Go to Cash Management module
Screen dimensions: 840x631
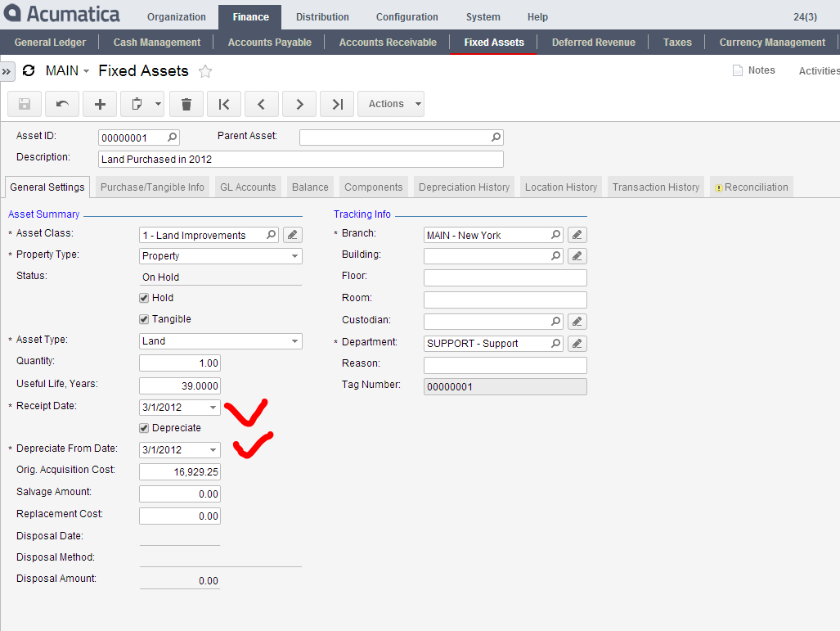point(157,43)
